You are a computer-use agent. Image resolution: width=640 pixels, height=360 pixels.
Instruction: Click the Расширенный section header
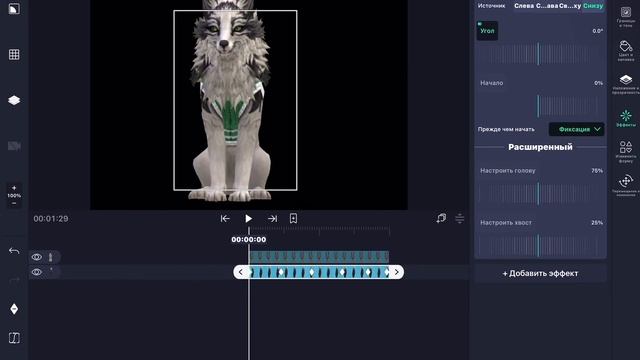tap(540, 147)
